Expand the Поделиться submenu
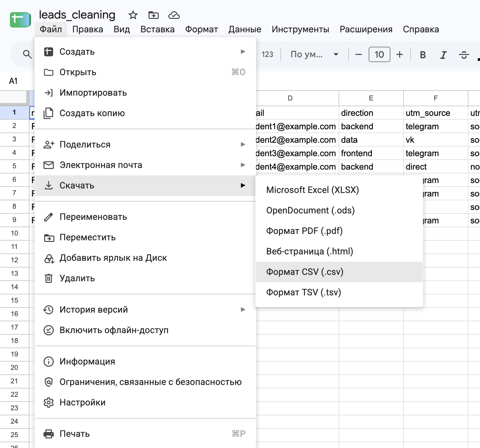480x448 pixels. [145, 145]
